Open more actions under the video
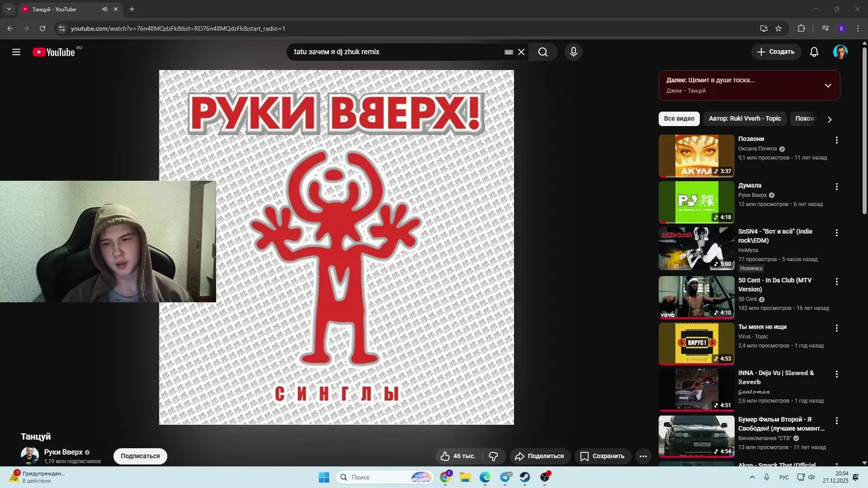Viewport: 868px width, 488px height. (x=643, y=456)
